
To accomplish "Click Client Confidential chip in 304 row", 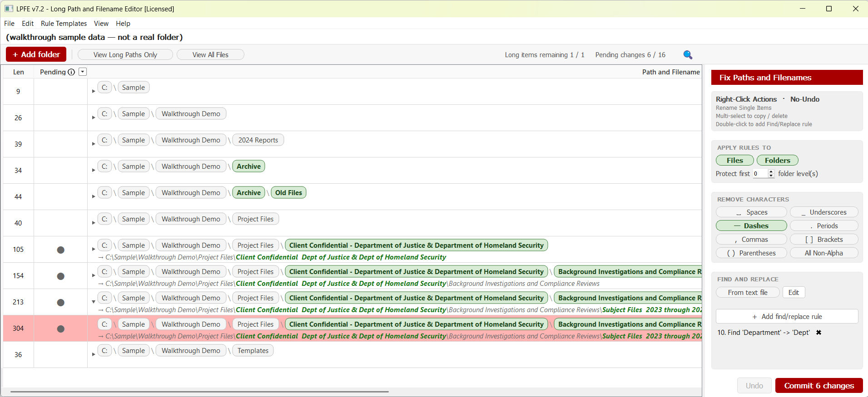I will [417, 324].
